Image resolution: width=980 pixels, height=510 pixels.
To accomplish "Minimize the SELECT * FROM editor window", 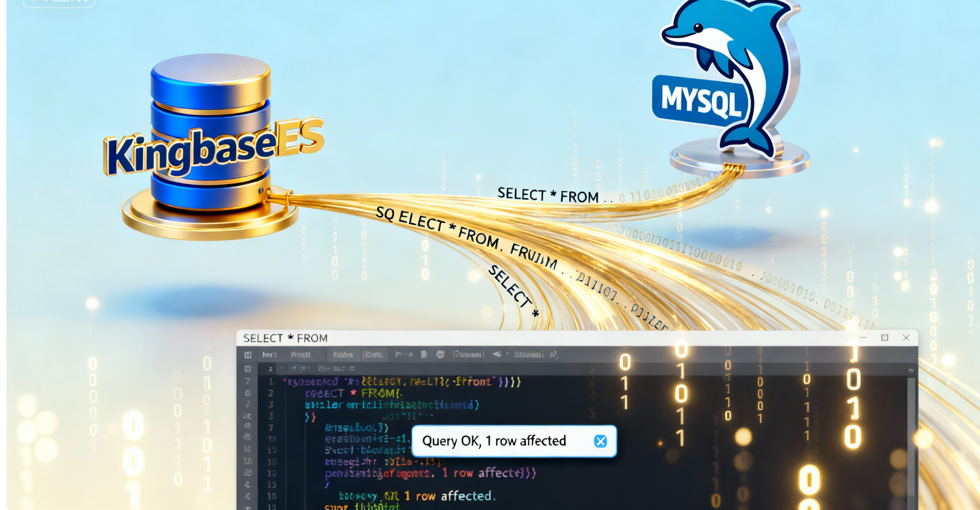I will point(863,338).
